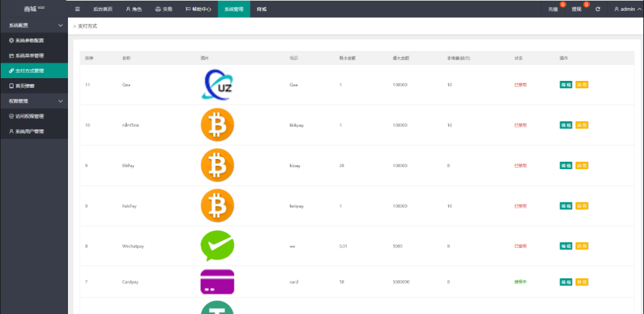Click the shield icon beside 访问权限管理

(x=12, y=116)
